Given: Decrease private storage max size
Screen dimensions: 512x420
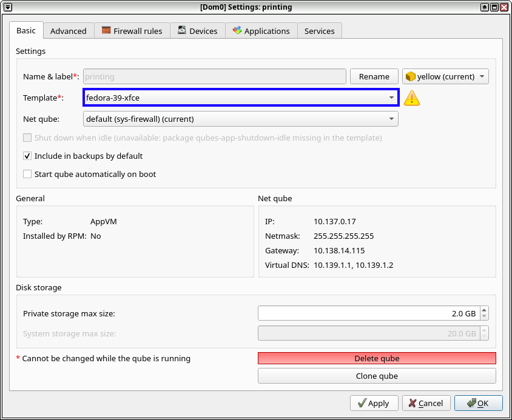Looking at the screenshot, I should pyautogui.click(x=484, y=317).
